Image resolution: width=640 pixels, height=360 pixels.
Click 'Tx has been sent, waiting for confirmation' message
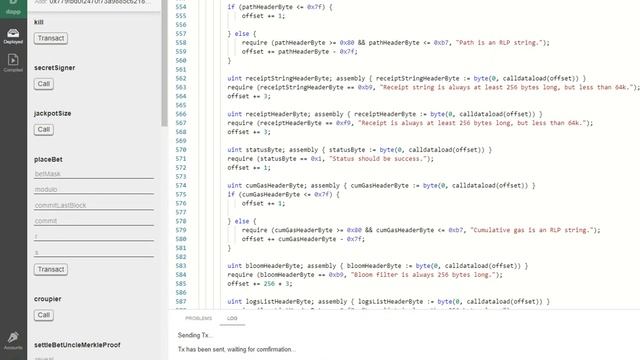click(236, 349)
